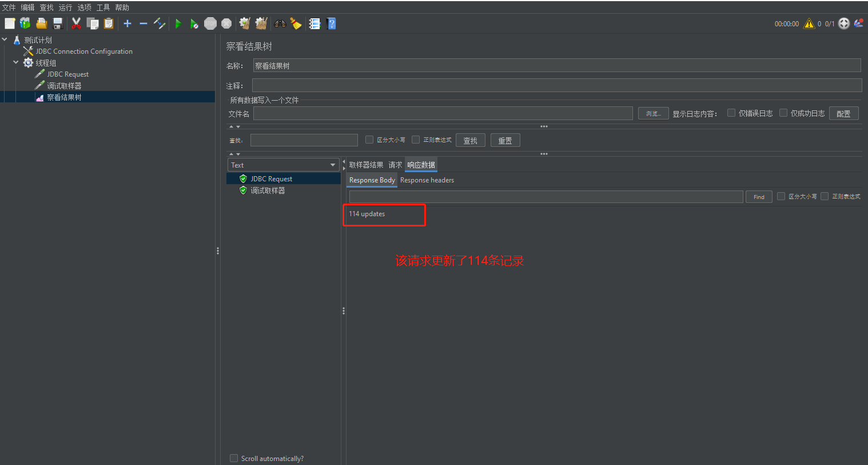Expand all tree nodes with plus icon
Viewport: 868px width, 465px height.
128,23
